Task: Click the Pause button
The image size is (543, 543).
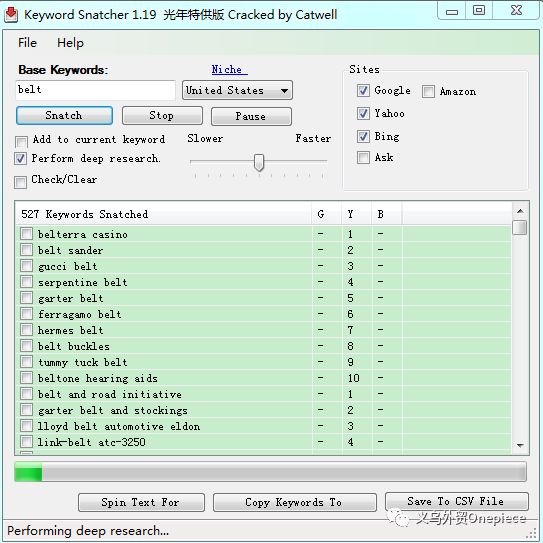Action: [251, 116]
